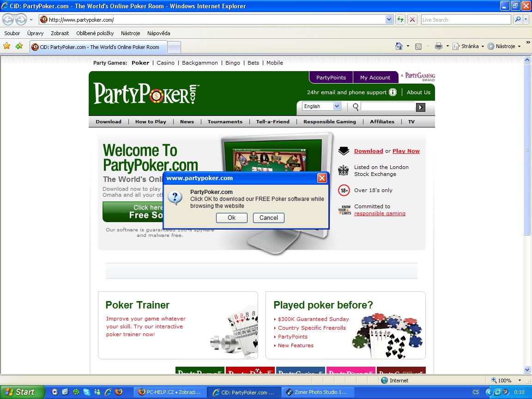The height and width of the screenshot is (399, 532).
Task: Click the red Download link
Action: tap(369, 151)
